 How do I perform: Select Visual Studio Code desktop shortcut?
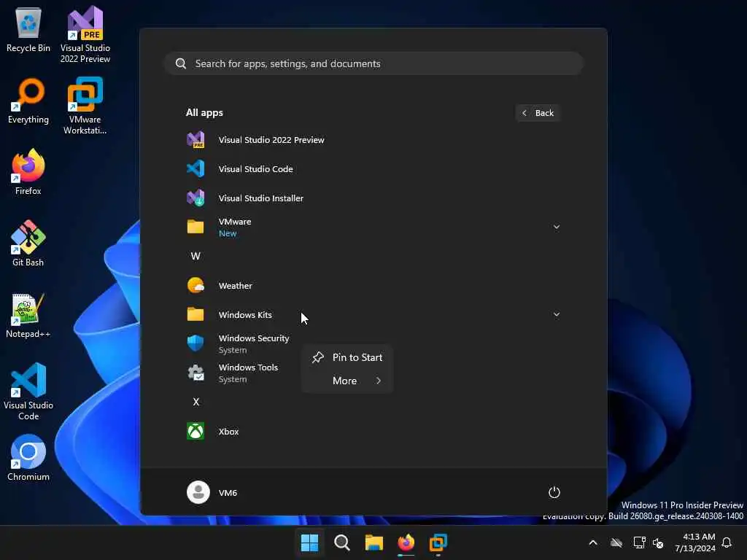pos(28,392)
